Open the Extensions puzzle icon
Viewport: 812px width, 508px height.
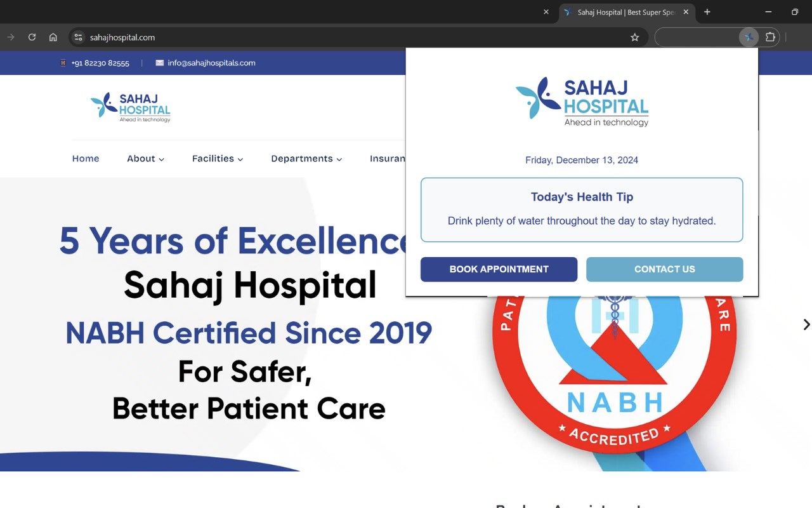click(770, 37)
